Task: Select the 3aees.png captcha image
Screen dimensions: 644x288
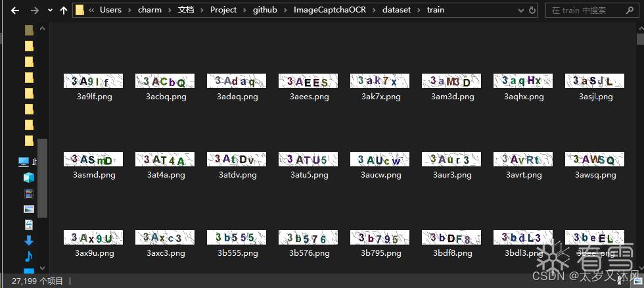Action: pyautogui.click(x=308, y=81)
